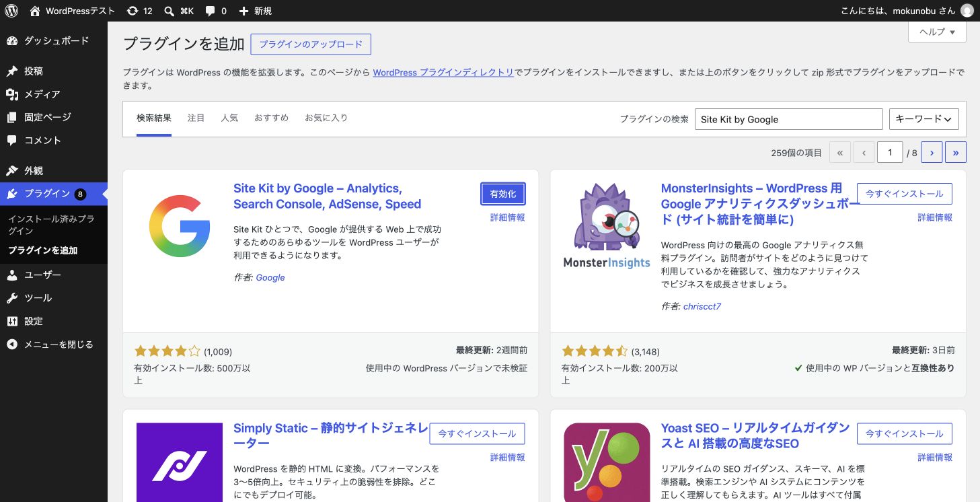The width and height of the screenshot is (980, 502).
Task: Click 有効インストール数: 500万以上 text
Action: coord(192,374)
